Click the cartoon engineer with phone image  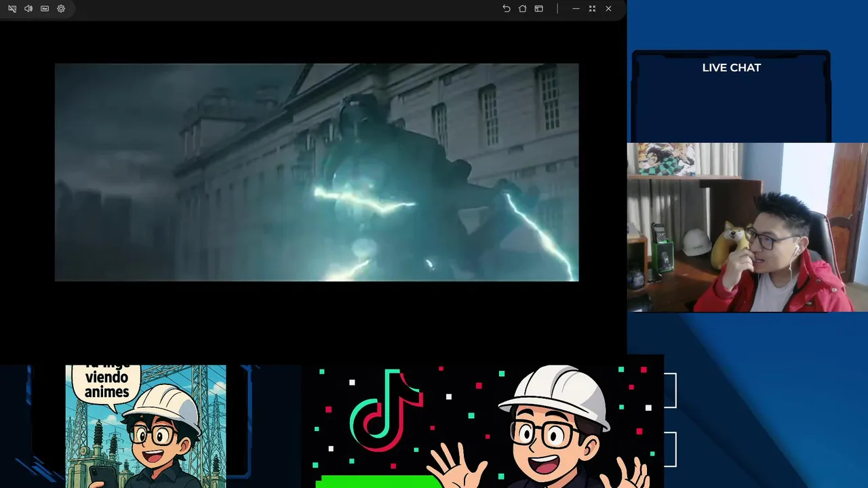point(146,426)
